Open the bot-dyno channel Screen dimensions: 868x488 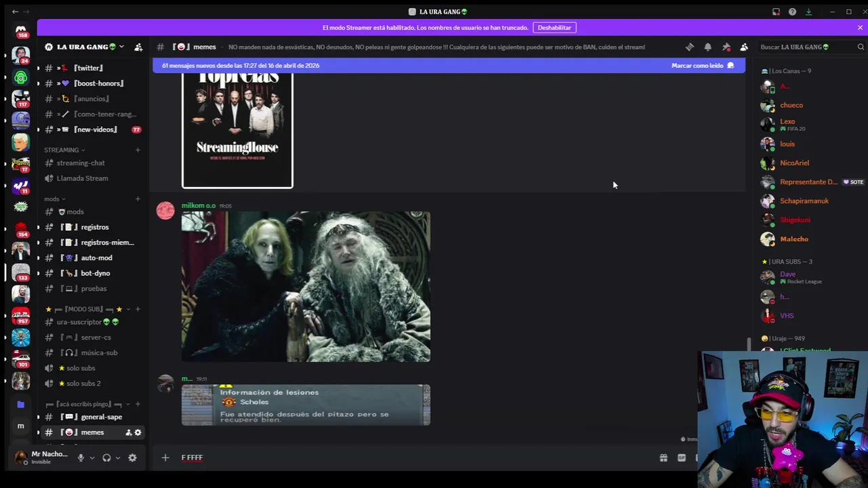click(93, 273)
